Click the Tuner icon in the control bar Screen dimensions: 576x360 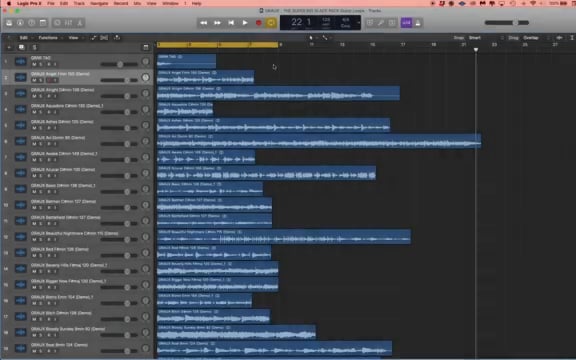[x=381, y=23]
